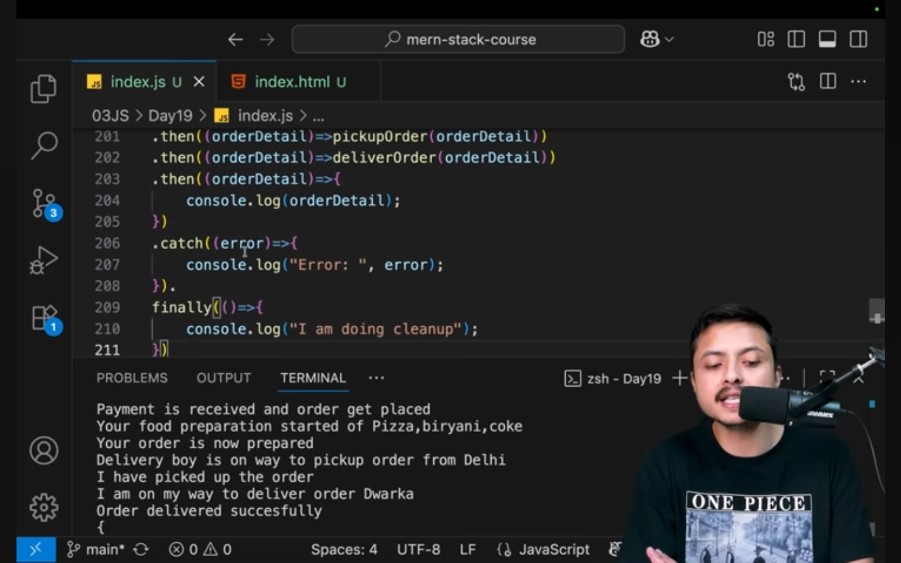Open the Customize Layout button
The width and height of the screenshot is (901, 563).
(x=765, y=39)
